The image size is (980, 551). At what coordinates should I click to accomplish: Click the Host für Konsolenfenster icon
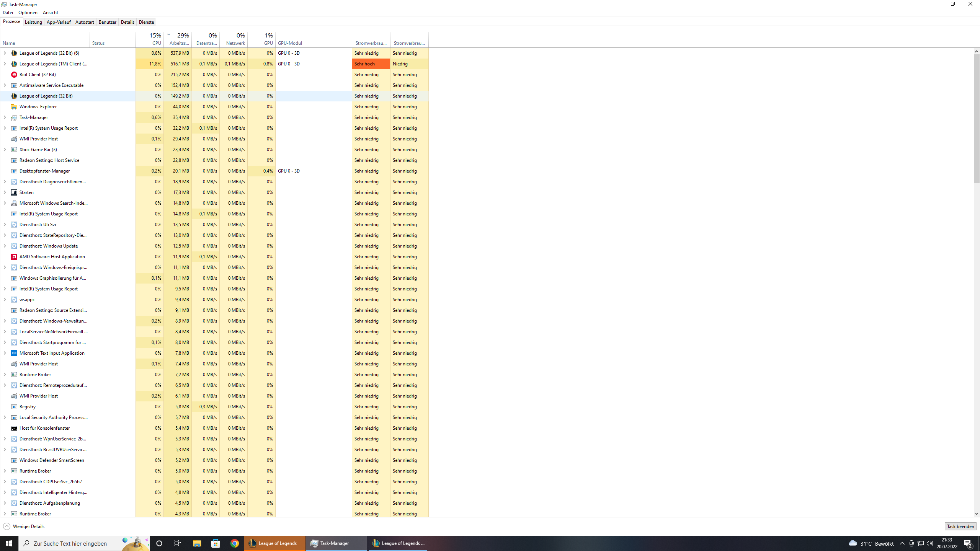pyautogui.click(x=14, y=428)
